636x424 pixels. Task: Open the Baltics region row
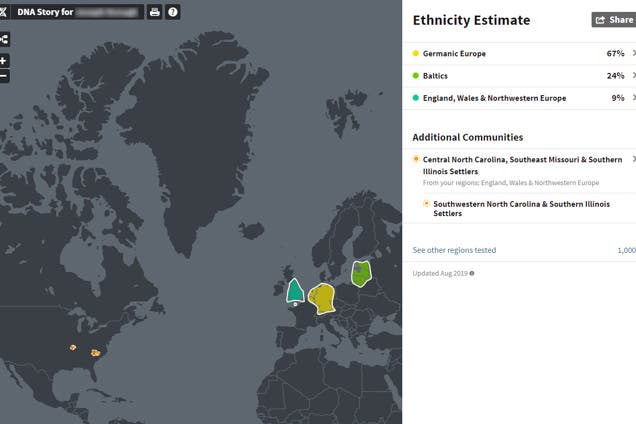point(519,76)
